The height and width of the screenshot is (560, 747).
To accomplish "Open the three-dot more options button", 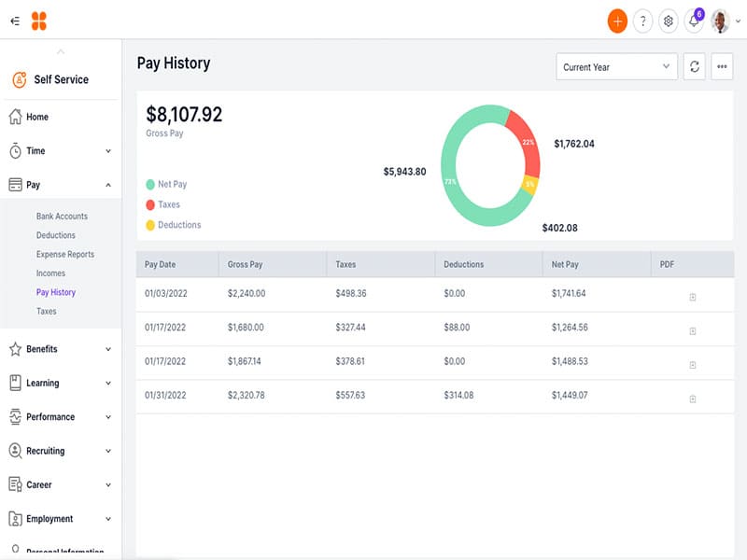I will 722,67.
